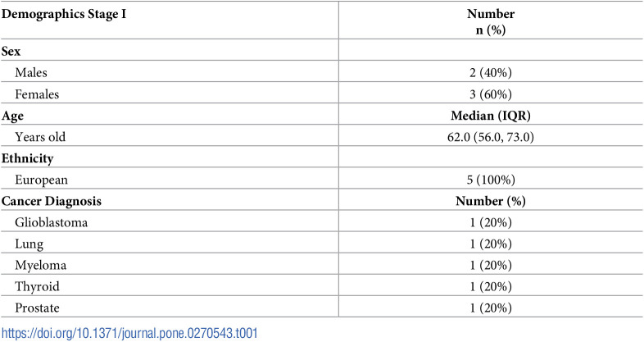Click the Glioblastoma row label

pos(52,222)
